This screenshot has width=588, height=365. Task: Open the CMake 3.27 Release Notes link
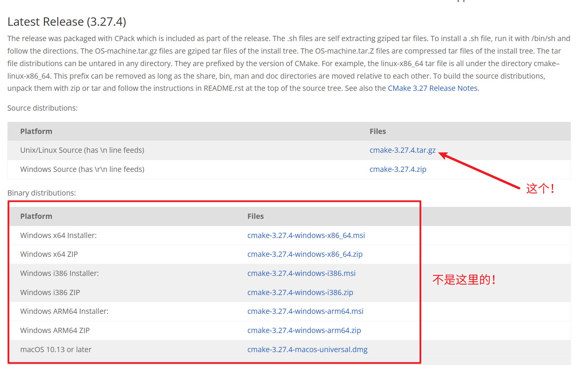432,88
